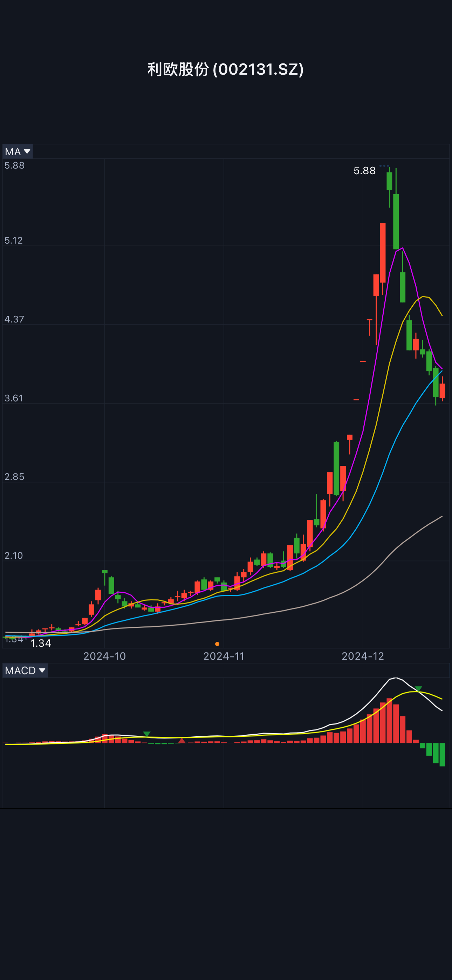Click the stock title 利欧股份 (002131.SZ)
Viewport: 452px width, 980px height.
pos(226,69)
